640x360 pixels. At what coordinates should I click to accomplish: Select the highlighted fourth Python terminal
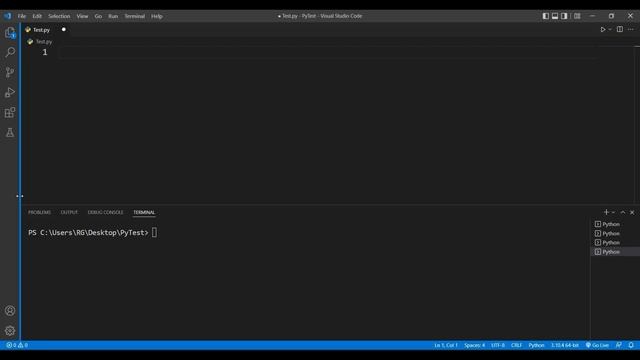(615, 252)
